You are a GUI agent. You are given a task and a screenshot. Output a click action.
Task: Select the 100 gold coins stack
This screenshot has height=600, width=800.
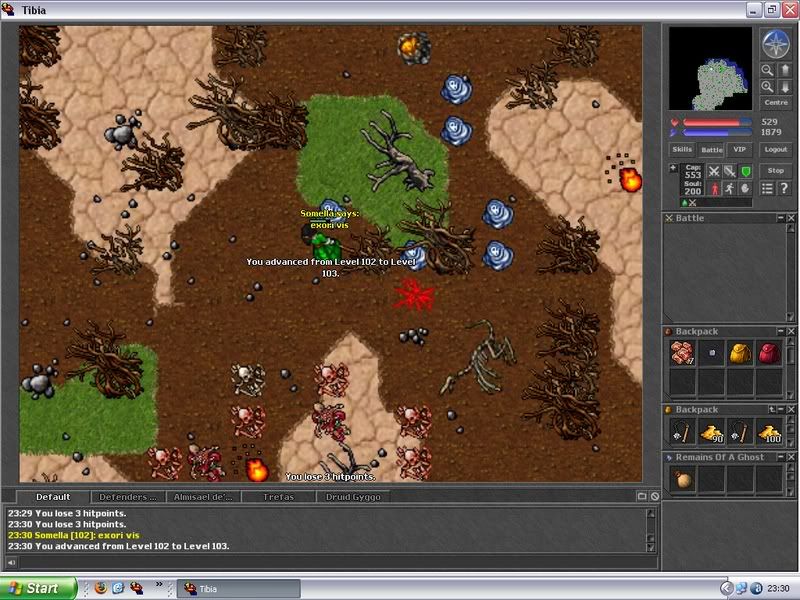pyautogui.click(x=769, y=432)
